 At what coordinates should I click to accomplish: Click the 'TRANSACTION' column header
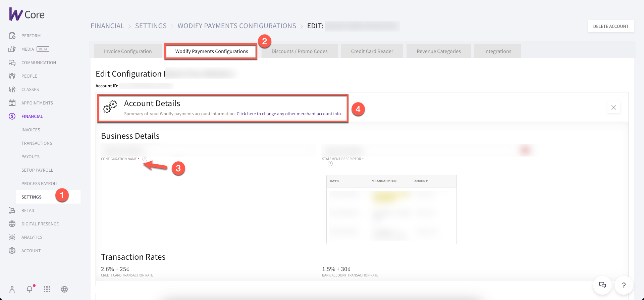click(x=384, y=181)
